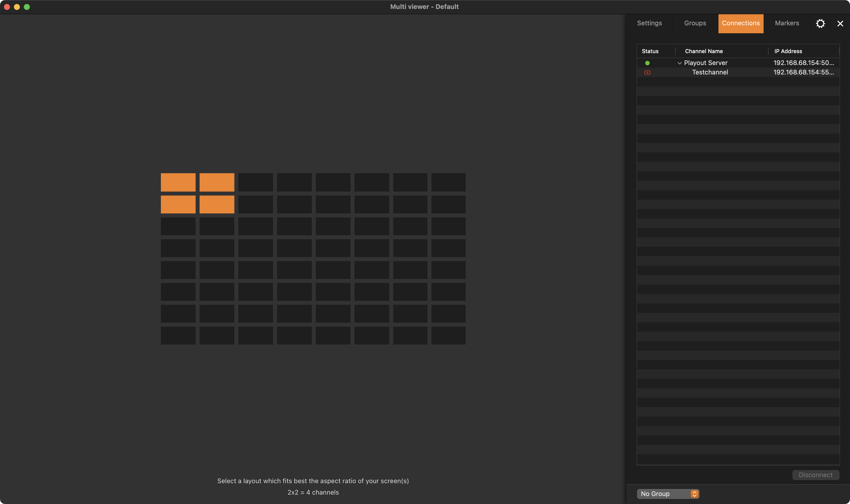Viewport: 850px width, 504px height.
Task: Select the 4x4 layout grid cell
Action: click(294, 248)
